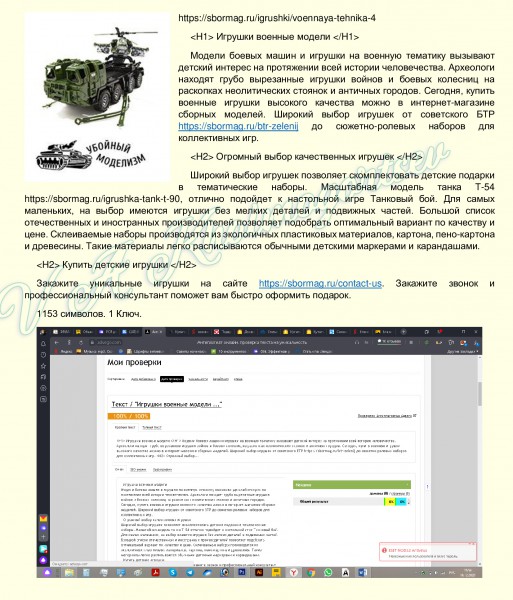Open the Текст / Игрушки военные модели link
The height and width of the screenshot is (600, 513).
pos(166,404)
